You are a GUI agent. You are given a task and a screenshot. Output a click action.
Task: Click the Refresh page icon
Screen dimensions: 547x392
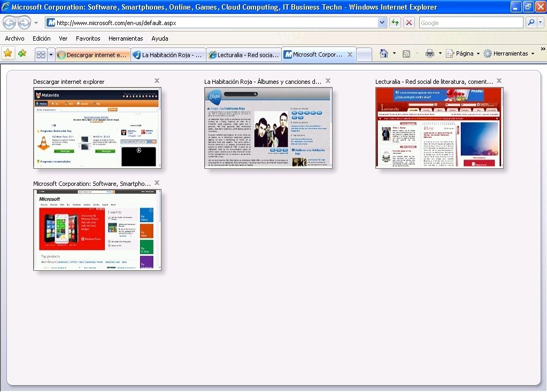coord(395,23)
